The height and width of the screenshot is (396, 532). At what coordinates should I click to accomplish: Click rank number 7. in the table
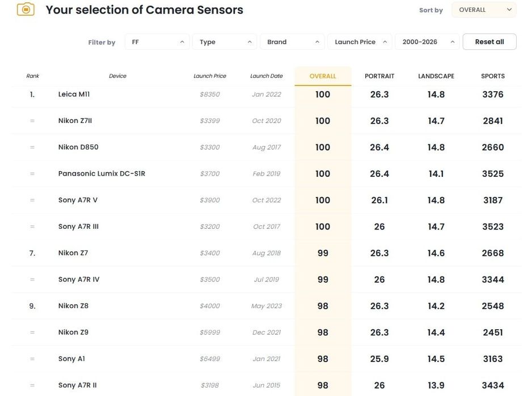(x=32, y=253)
